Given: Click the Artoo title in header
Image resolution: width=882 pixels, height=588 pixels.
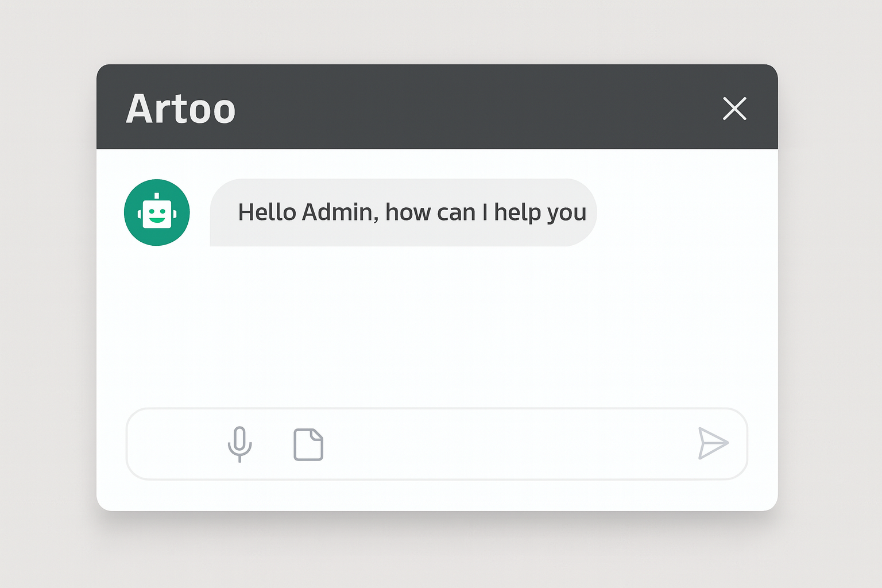Looking at the screenshot, I should (180, 109).
